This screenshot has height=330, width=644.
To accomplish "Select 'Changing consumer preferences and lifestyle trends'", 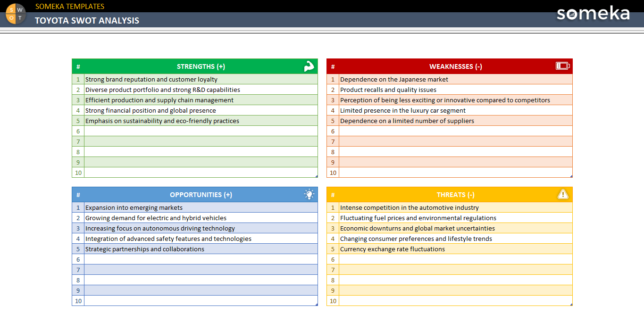I will (456, 239).
